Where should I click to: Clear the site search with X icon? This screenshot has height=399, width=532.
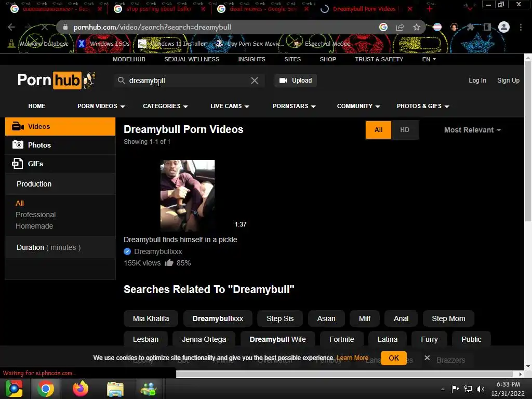tap(255, 81)
